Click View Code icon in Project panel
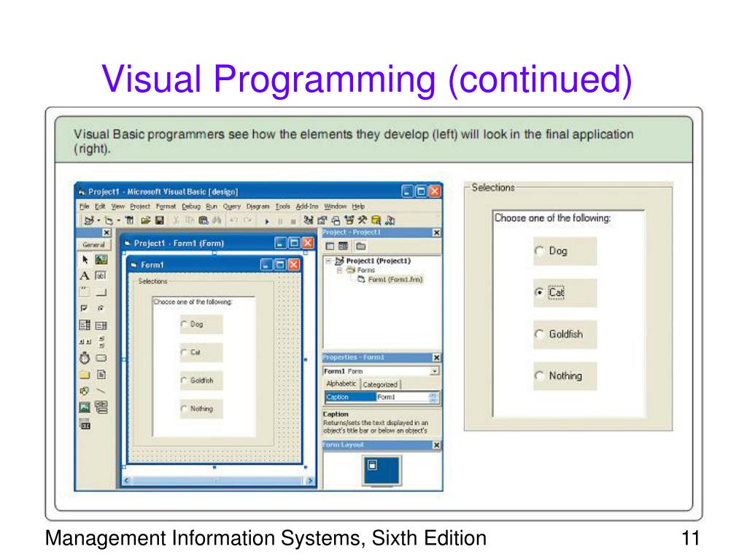This screenshot has height=560, width=747. pyautogui.click(x=330, y=246)
